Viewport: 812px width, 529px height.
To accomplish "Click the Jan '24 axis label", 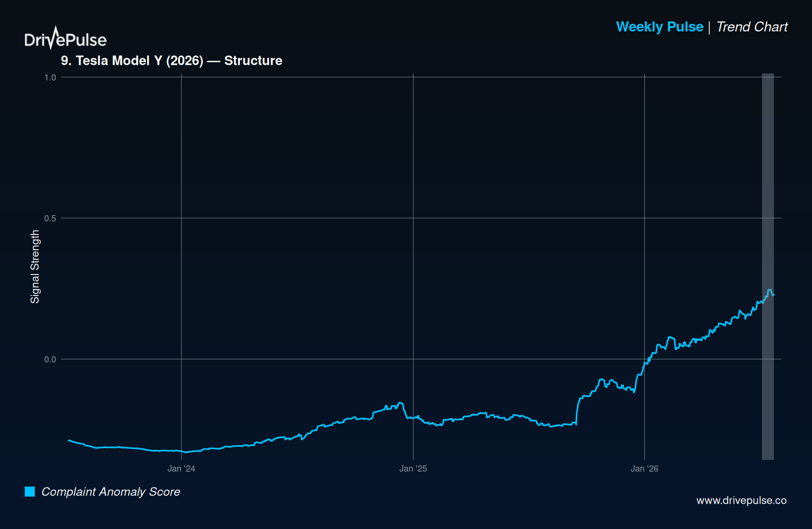I will pos(181,468).
